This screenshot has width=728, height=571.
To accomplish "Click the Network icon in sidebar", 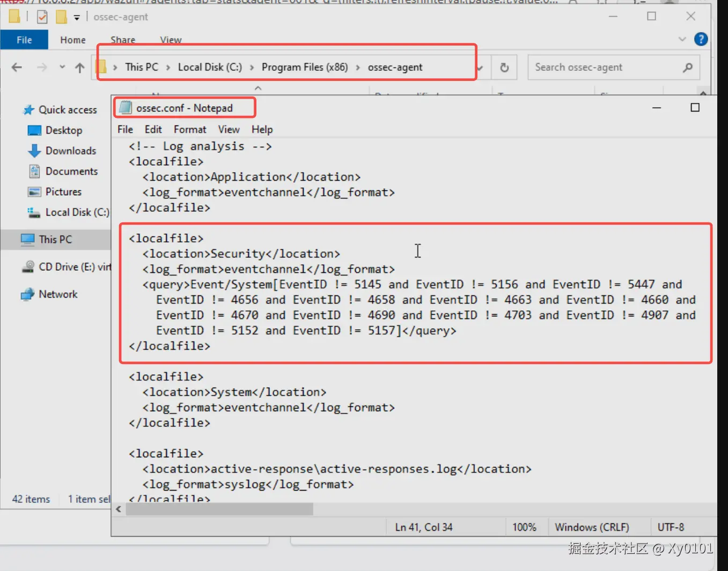I will point(27,294).
